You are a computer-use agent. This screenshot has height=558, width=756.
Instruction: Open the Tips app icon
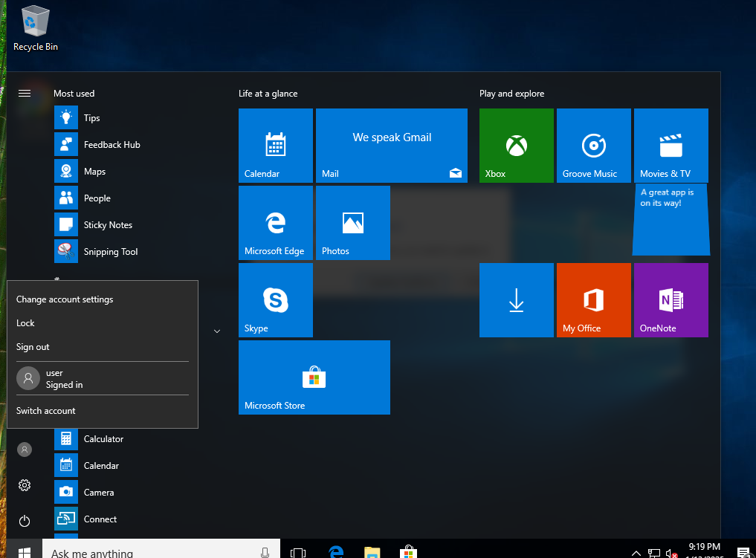point(66,118)
